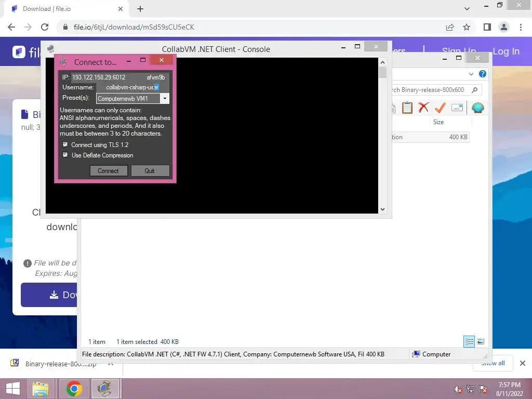Click the Connect to dialog app icon
Image resolution: width=532 pixels, height=399 pixels.
63,62
